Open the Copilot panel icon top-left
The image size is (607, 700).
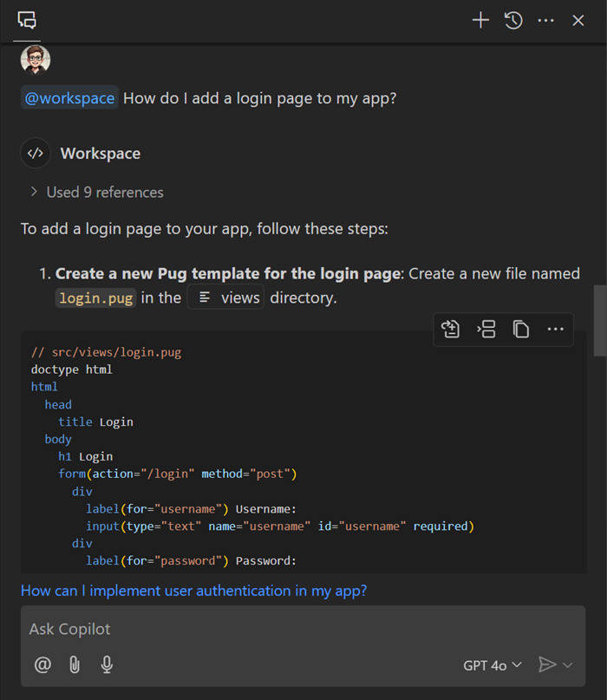(x=26, y=20)
